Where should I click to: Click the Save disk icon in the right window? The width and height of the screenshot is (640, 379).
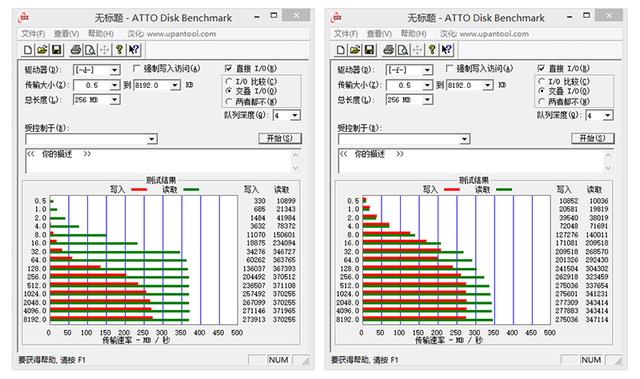click(x=369, y=50)
